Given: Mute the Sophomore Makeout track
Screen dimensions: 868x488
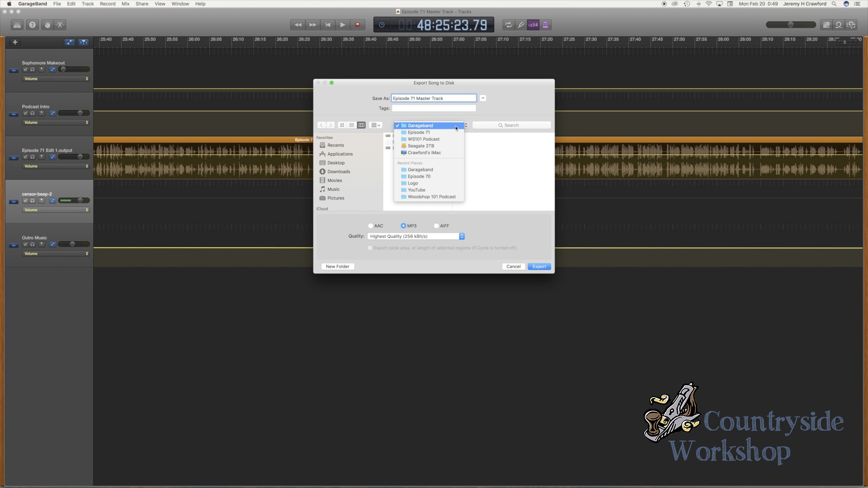Looking at the screenshot, I should 25,70.
